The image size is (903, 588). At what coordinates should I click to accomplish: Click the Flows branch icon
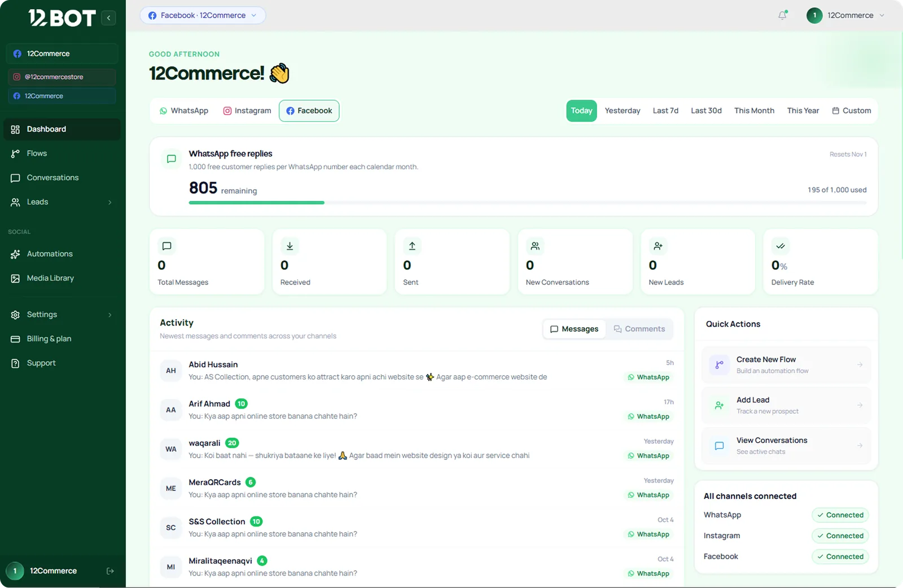point(15,153)
